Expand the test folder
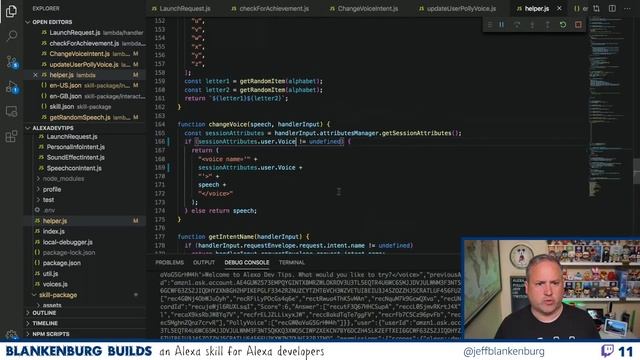640x360 pixels. coord(48,200)
